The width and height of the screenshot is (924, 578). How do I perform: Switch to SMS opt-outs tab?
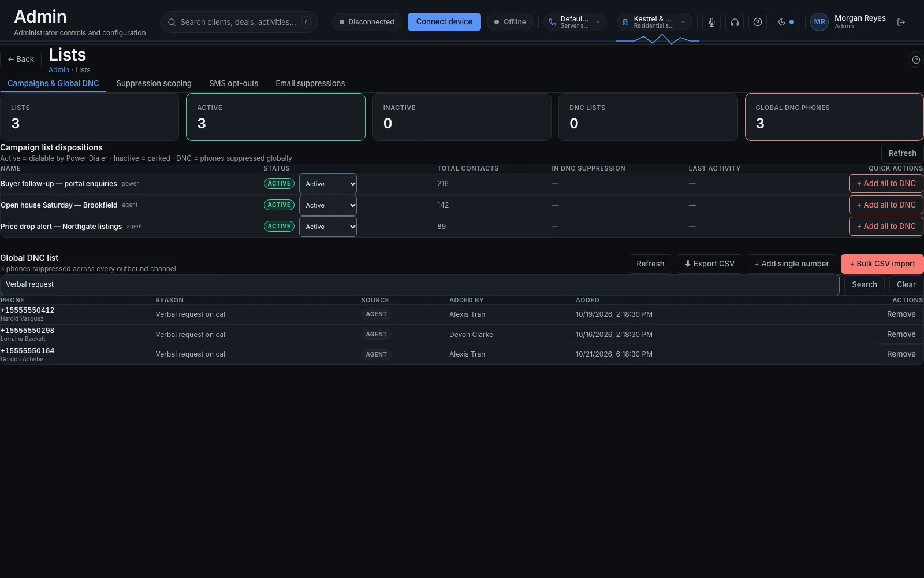tap(233, 83)
